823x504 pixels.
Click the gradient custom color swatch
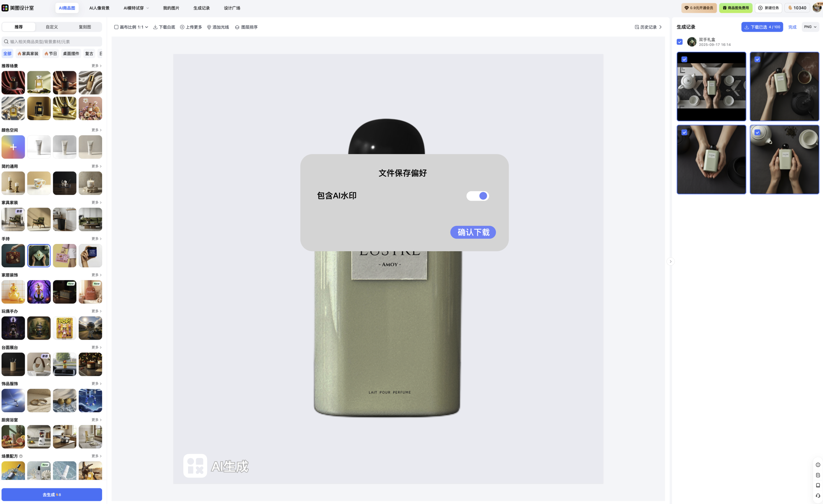[x=13, y=147]
